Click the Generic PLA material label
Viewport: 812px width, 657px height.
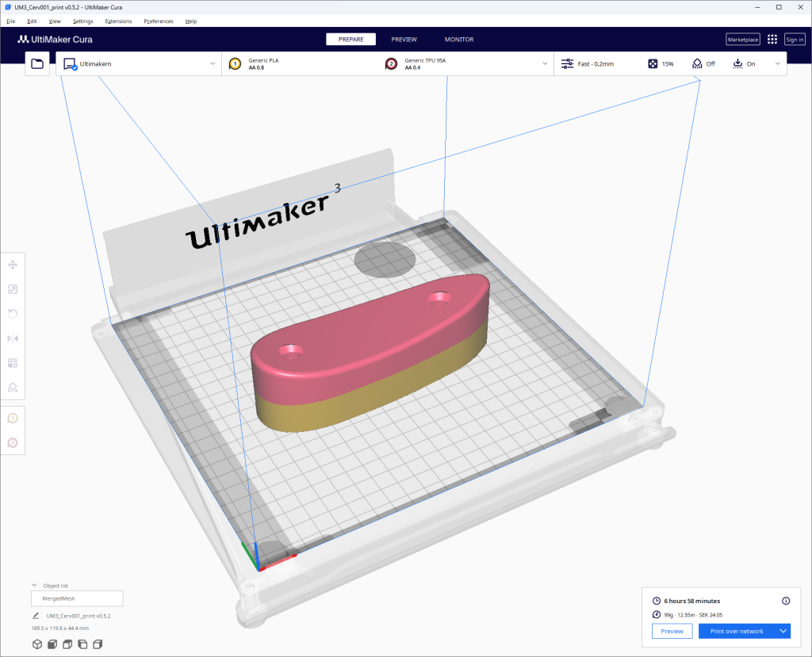point(263,60)
